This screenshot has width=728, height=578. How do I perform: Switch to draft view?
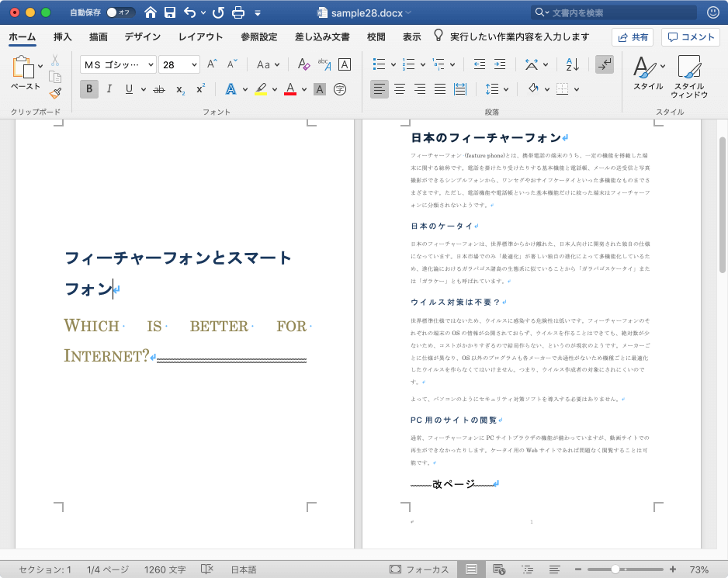click(554, 569)
